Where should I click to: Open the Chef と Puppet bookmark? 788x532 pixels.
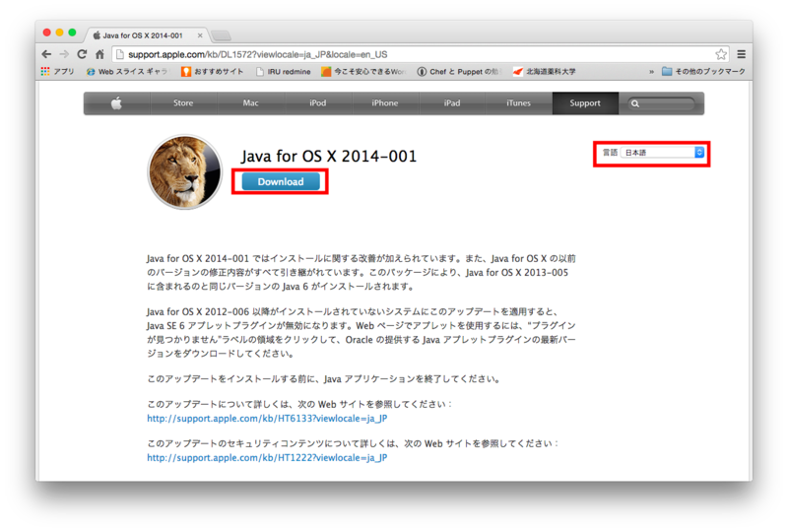pos(458,71)
